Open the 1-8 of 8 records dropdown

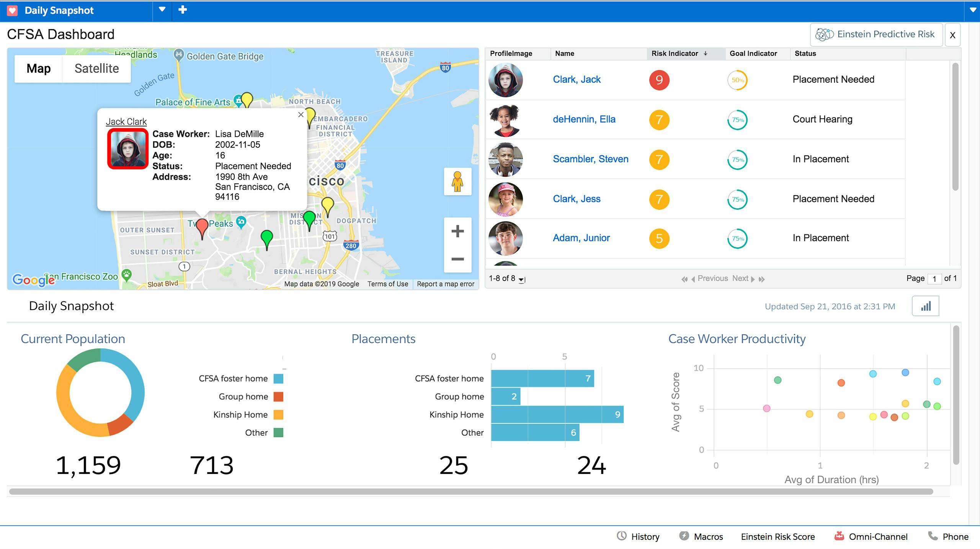tap(521, 279)
